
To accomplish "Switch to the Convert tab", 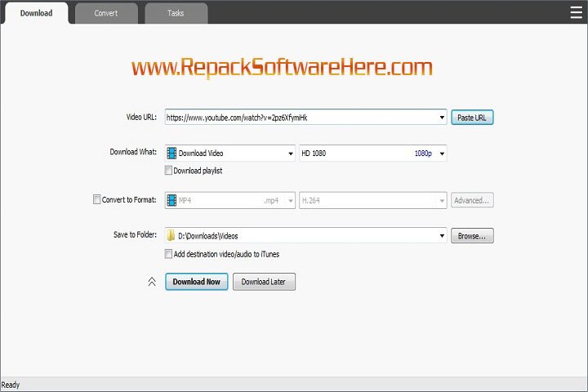I will point(106,13).
